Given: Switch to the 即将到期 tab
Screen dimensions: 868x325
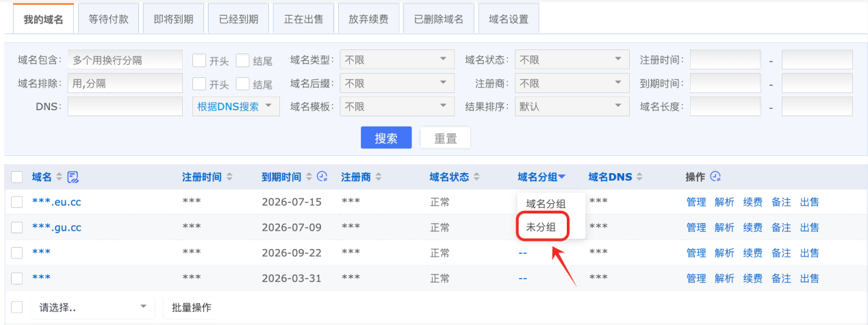Looking at the screenshot, I should pos(174,19).
